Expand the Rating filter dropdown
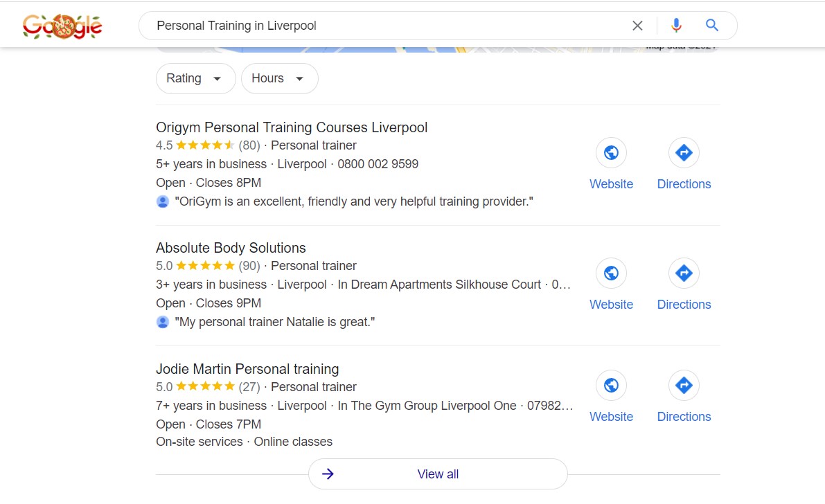The image size is (825, 504). (195, 78)
